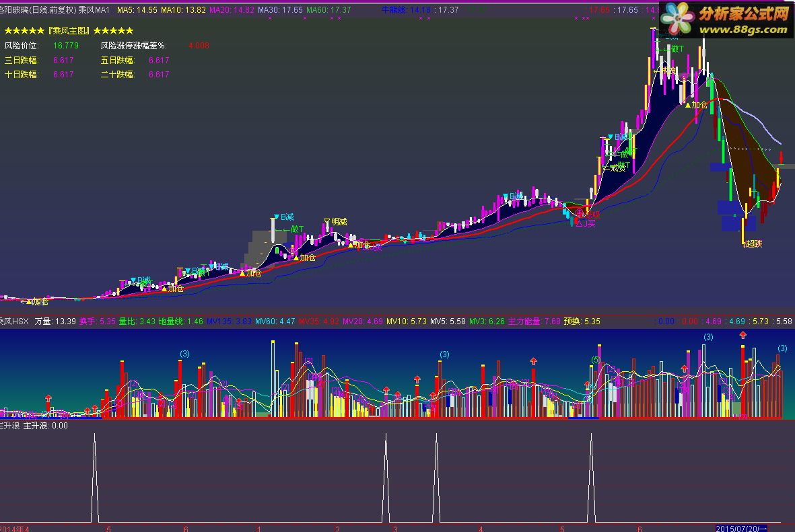The image size is (795, 532).
Task: Select the magenta MV20: 4.69 label
Action: tap(363, 321)
